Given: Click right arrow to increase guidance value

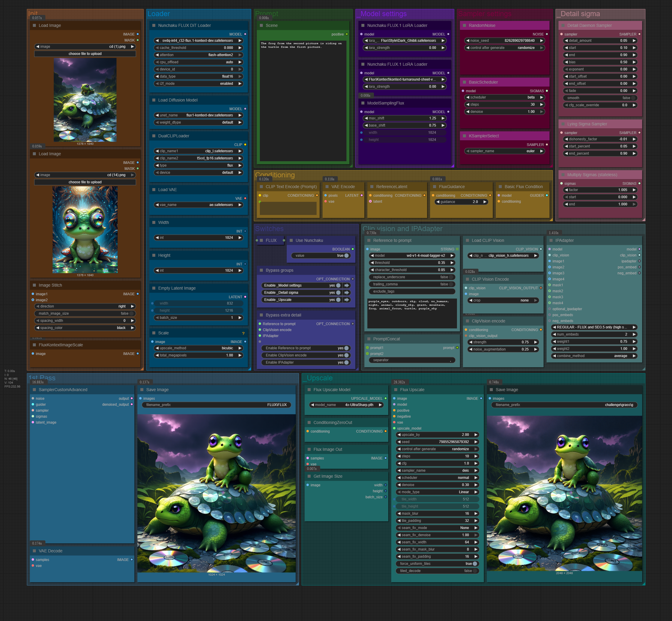Looking at the screenshot, I should pyautogui.click(x=485, y=202).
